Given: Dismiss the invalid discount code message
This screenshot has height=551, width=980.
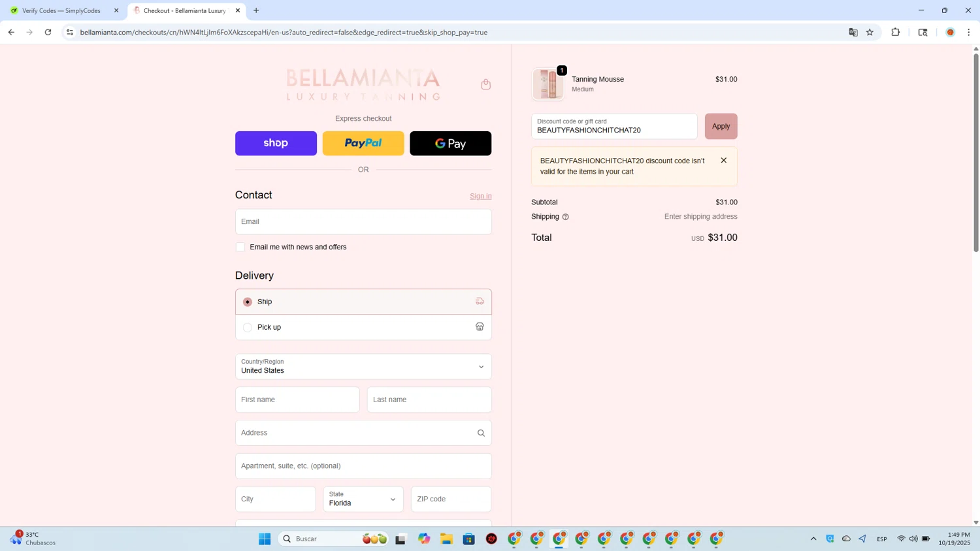Looking at the screenshot, I should (x=723, y=161).
